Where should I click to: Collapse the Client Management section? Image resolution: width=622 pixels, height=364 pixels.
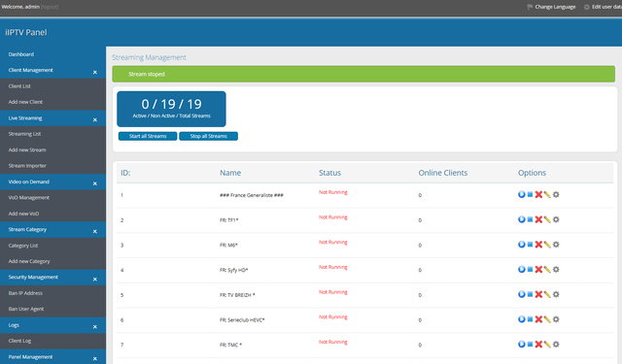95,72
